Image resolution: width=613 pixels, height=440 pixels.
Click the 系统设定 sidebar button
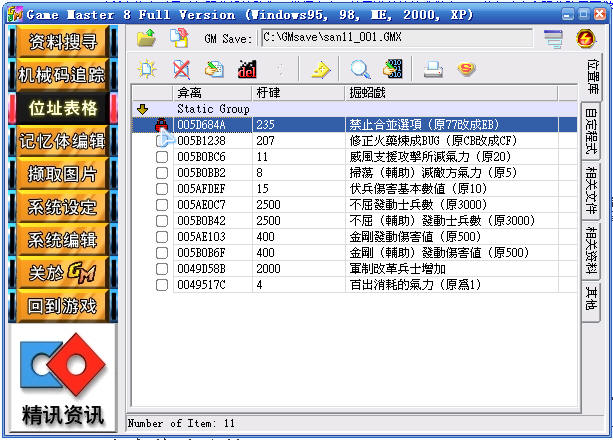point(63,207)
